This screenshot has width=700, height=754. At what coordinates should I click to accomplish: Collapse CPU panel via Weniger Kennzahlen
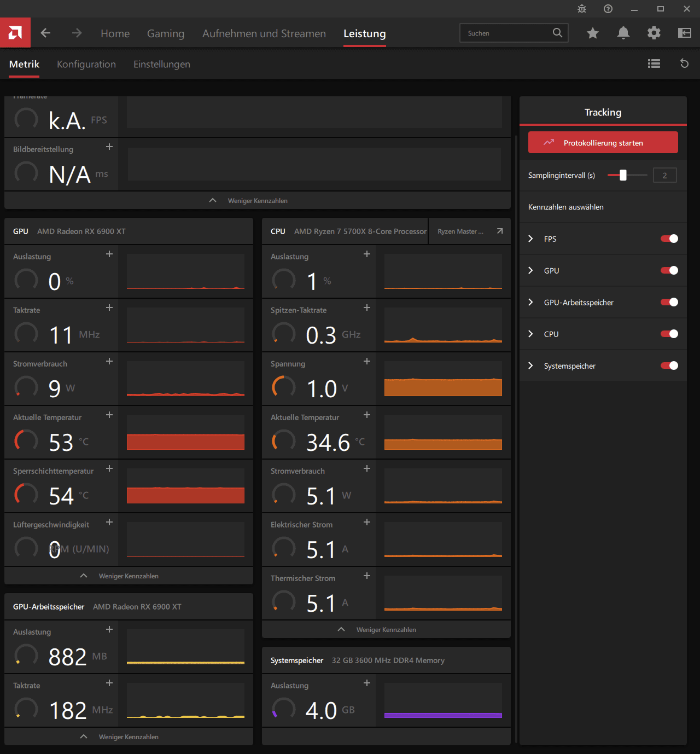(x=386, y=629)
